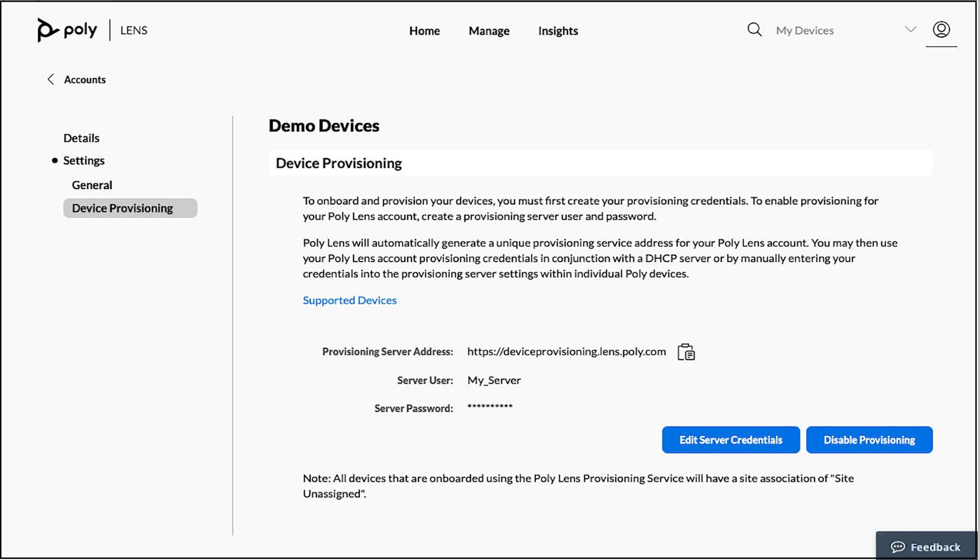
Task: Click the My Devices search field
Action: coord(804,30)
